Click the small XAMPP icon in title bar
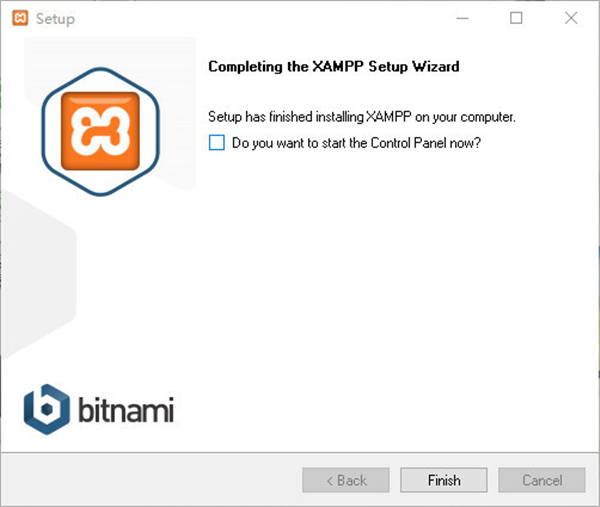This screenshot has width=600, height=507. (18, 18)
